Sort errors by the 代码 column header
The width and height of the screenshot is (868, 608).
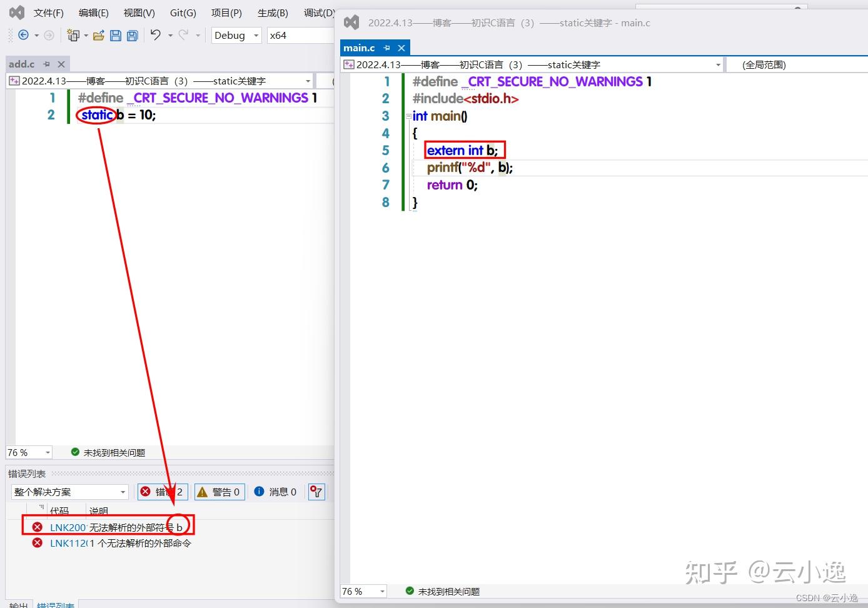tap(59, 511)
